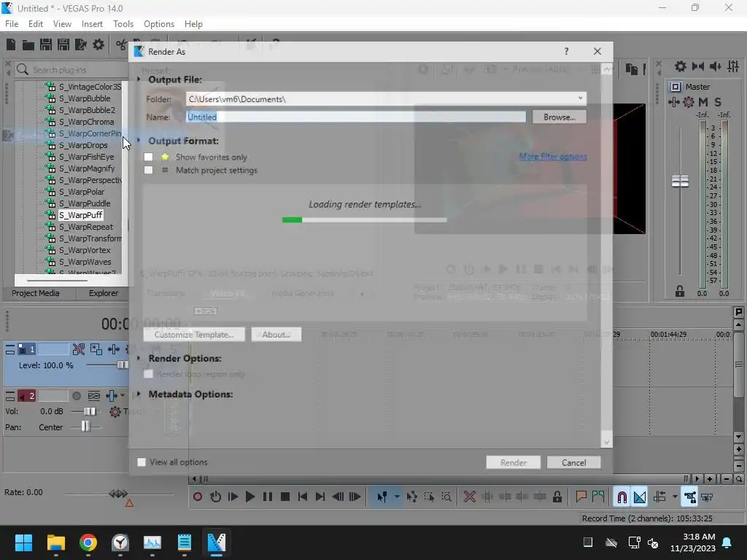Switch to the Project Media tab
Viewport: 747px width, 560px height.
pyautogui.click(x=36, y=293)
